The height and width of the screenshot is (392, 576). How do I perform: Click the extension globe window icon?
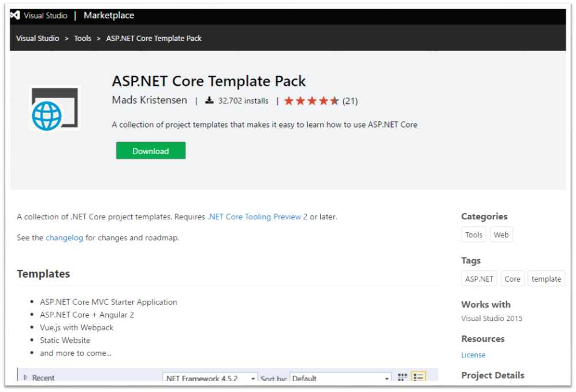pyautogui.click(x=54, y=109)
